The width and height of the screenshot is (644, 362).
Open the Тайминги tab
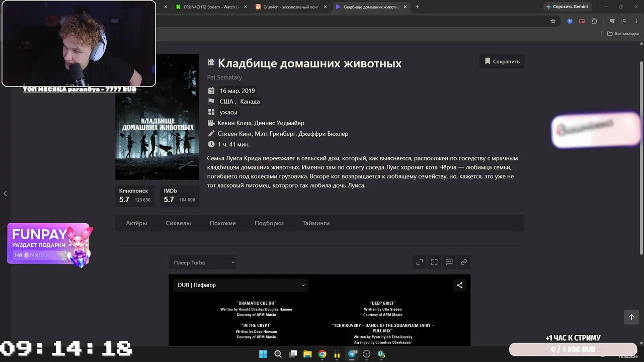click(x=316, y=223)
